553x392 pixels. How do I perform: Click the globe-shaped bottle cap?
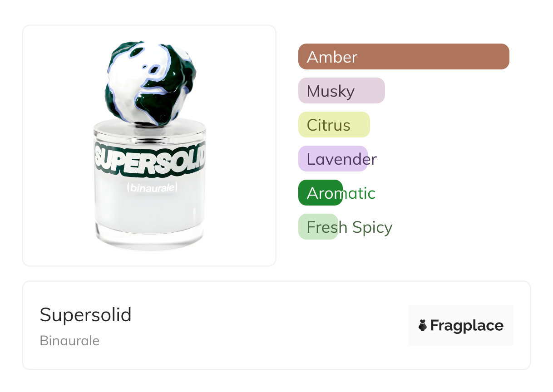coord(150,83)
